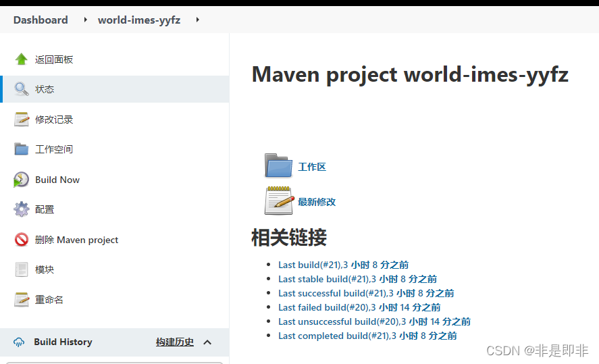The image size is (599, 364).
Task: Open the Last failed build(#20) link
Action: click(359, 307)
